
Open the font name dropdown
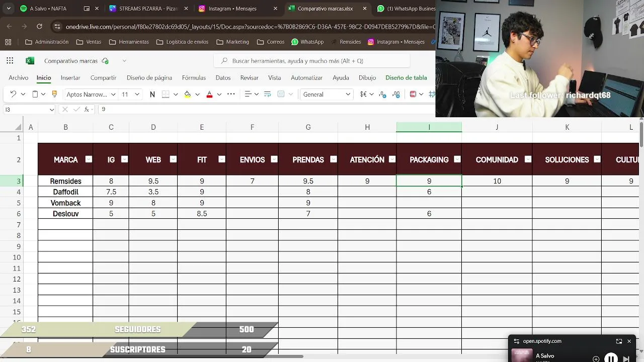(x=113, y=94)
